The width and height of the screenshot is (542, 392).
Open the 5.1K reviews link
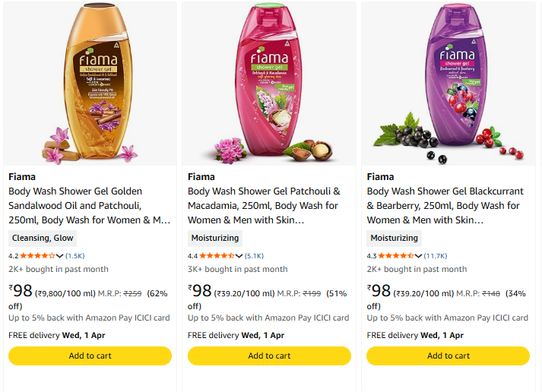tap(255, 256)
